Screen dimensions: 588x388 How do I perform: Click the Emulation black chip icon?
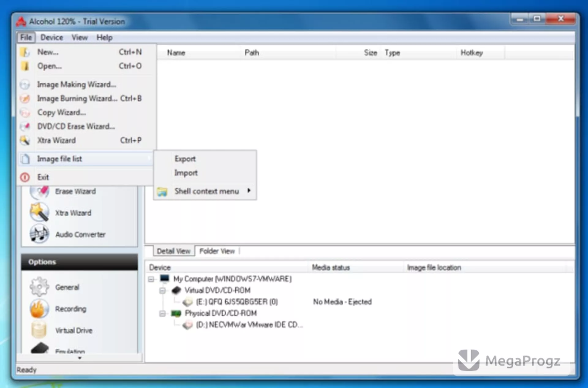[x=40, y=348]
